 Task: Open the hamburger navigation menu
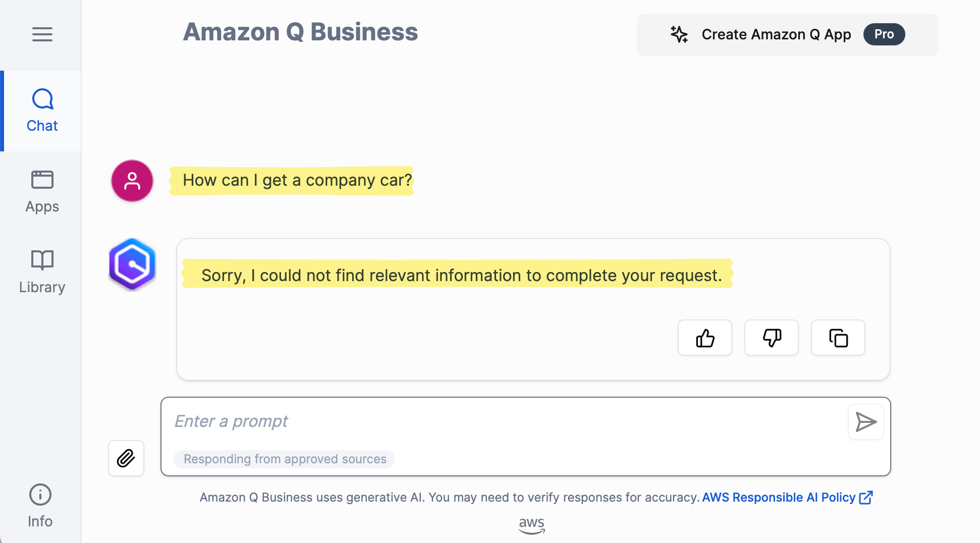[42, 34]
